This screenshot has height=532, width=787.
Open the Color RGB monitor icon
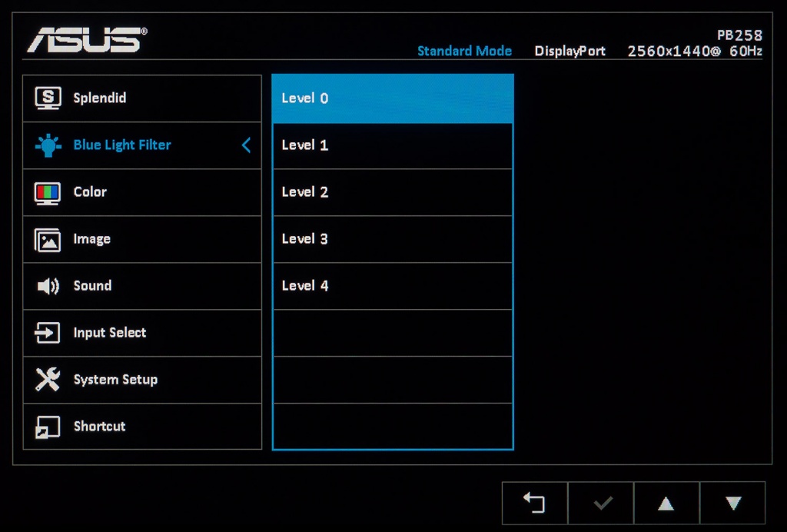pyautogui.click(x=48, y=193)
